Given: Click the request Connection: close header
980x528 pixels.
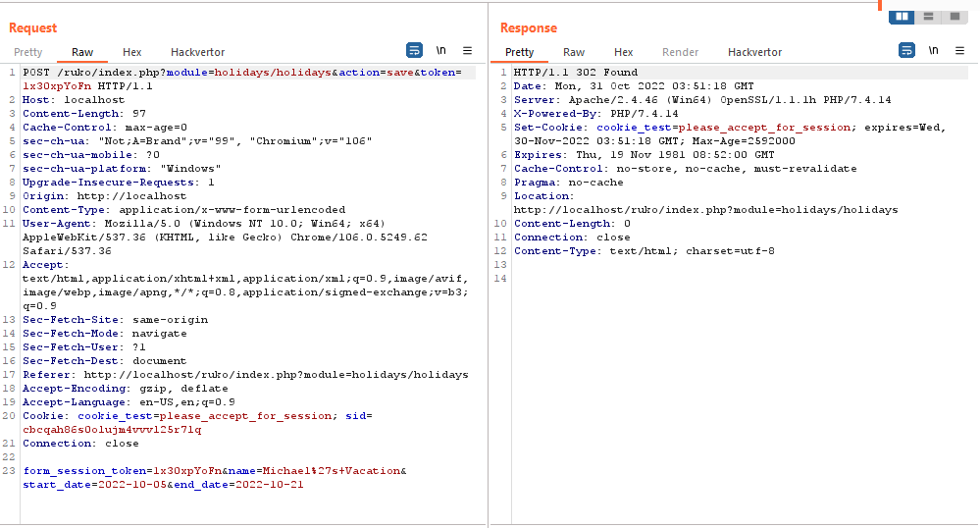Looking at the screenshot, I should pos(80,444).
